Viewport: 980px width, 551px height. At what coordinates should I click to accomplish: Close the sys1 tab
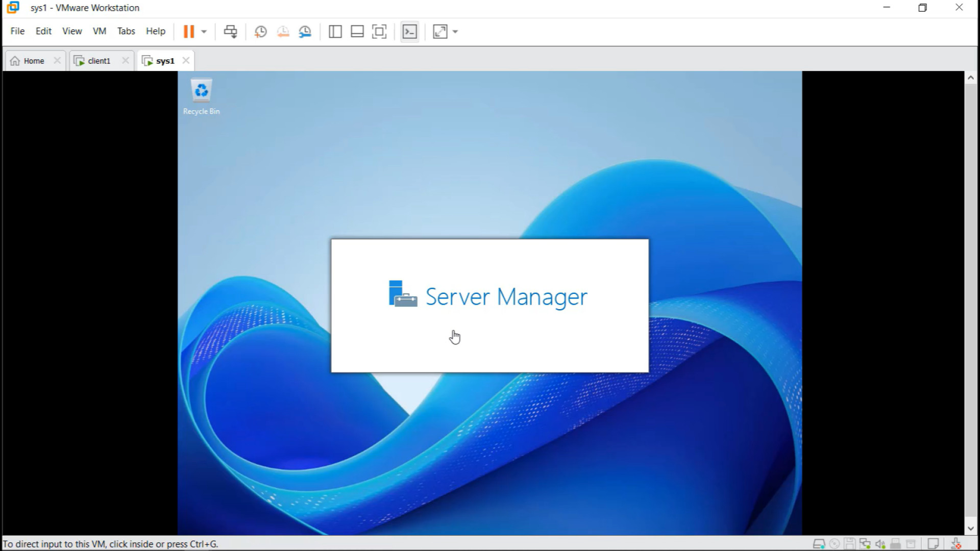(x=186, y=60)
